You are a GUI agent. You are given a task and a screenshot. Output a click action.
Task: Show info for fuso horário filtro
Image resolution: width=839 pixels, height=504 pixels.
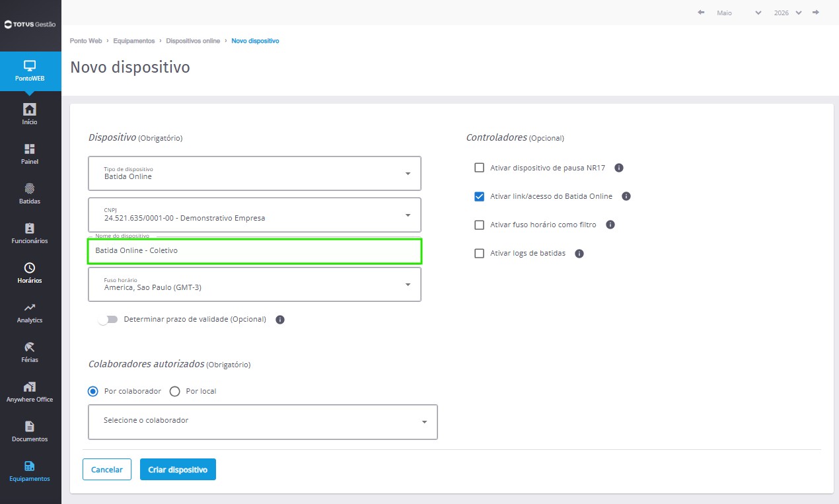[610, 225]
